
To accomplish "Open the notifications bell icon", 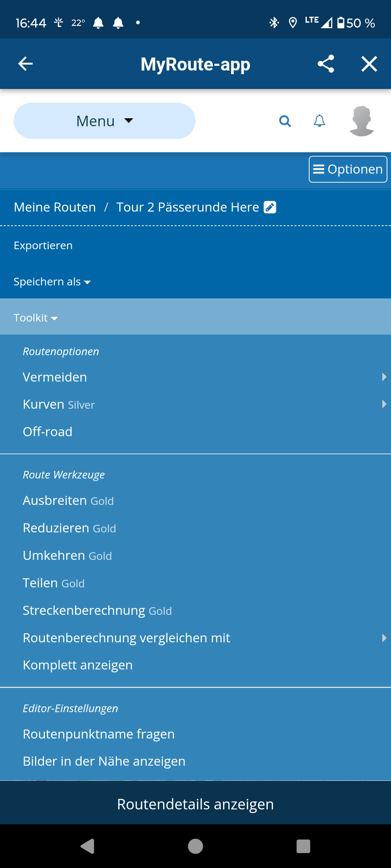I will pyautogui.click(x=319, y=121).
